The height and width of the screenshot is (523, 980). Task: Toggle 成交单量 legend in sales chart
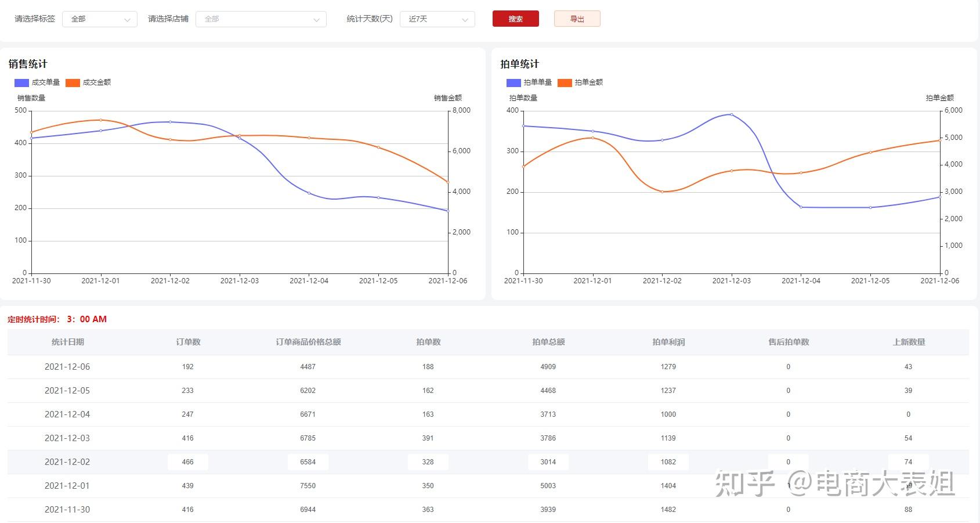click(37, 82)
